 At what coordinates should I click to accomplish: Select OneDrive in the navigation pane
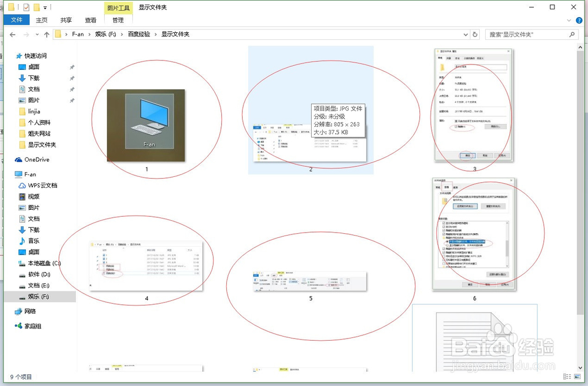36,160
